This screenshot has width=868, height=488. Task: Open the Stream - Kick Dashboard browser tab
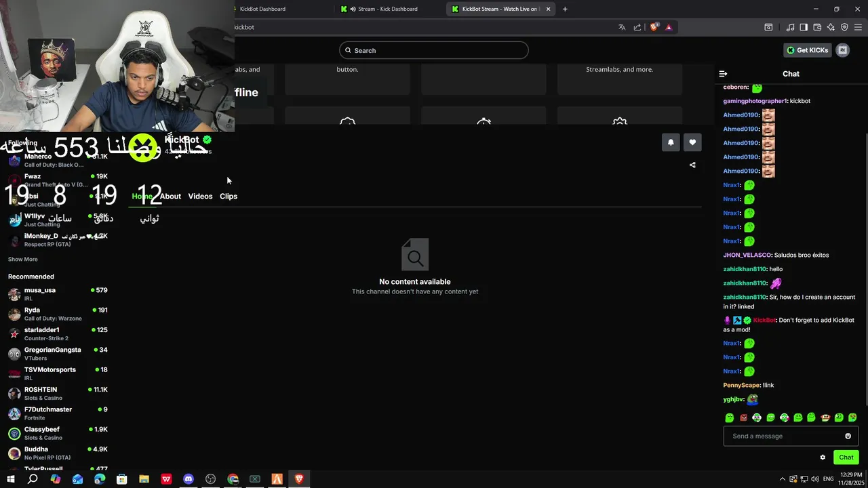(388, 9)
